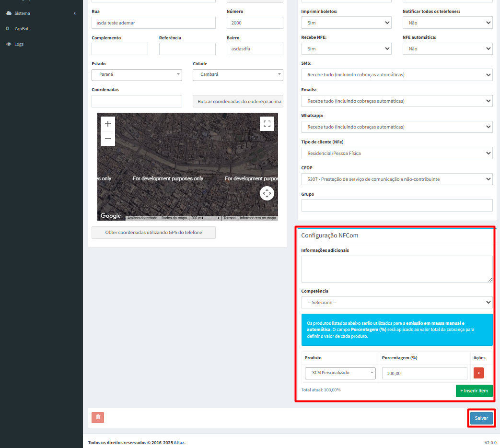This screenshot has height=448, width=500.
Task: Open the Competência select box
Action: (396, 303)
